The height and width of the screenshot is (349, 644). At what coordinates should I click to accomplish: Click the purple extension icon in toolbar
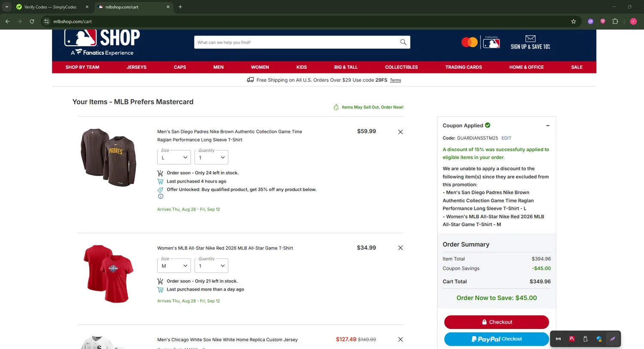pyautogui.click(x=591, y=21)
